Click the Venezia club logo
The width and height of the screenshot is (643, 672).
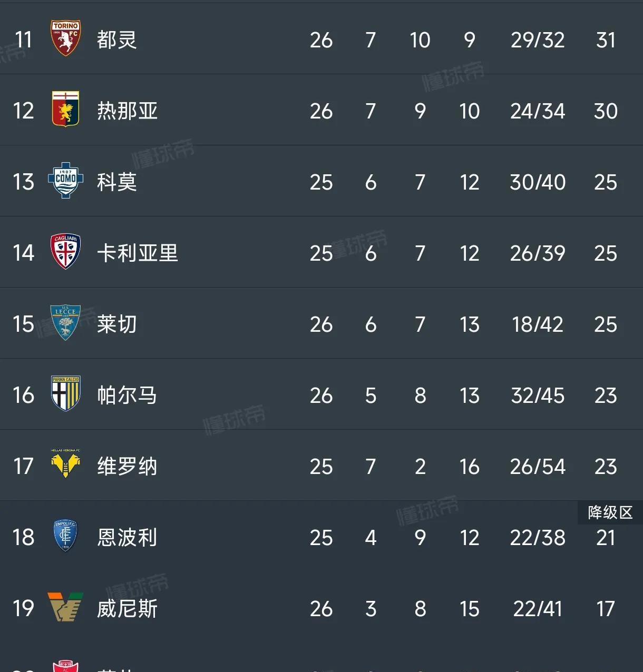65,608
